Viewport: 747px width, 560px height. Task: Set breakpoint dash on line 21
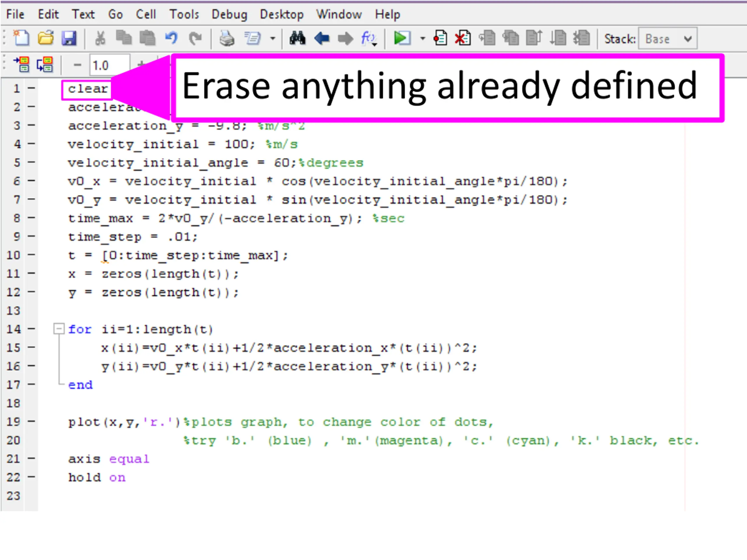(x=31, y=459)
